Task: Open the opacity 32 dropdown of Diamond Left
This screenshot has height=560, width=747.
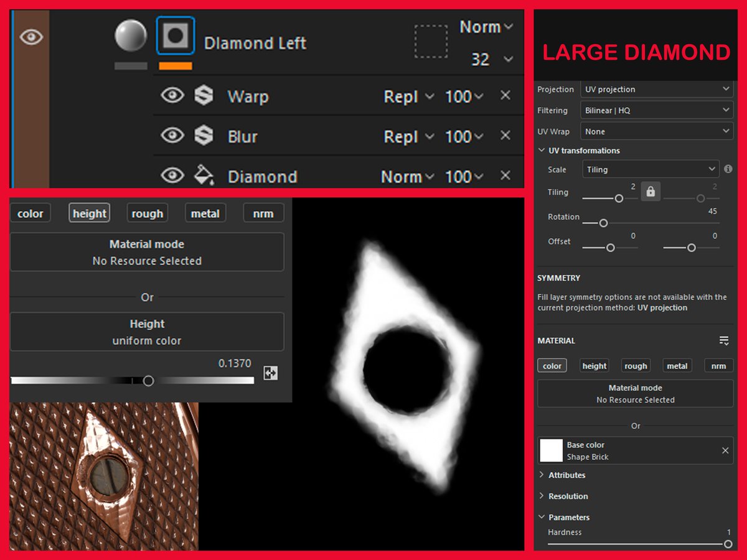Action: (x=492, y=59)
